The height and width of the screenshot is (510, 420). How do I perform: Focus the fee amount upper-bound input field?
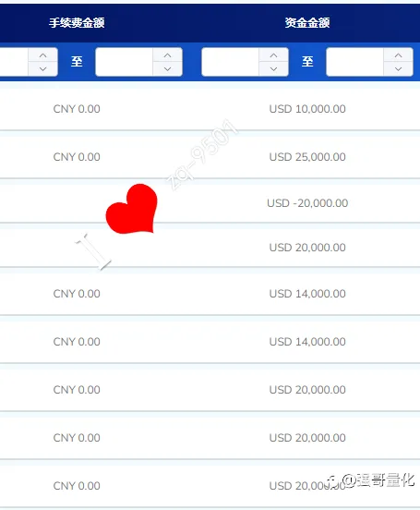125,62
